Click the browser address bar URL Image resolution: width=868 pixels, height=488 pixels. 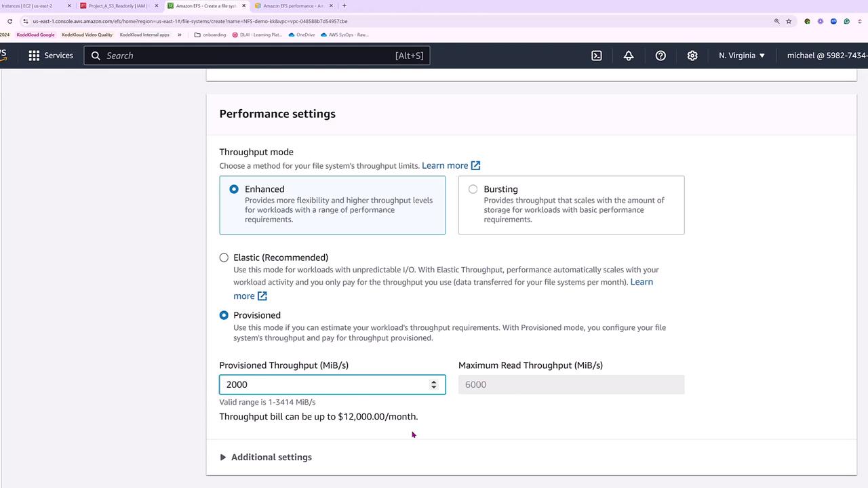[190, 21]
